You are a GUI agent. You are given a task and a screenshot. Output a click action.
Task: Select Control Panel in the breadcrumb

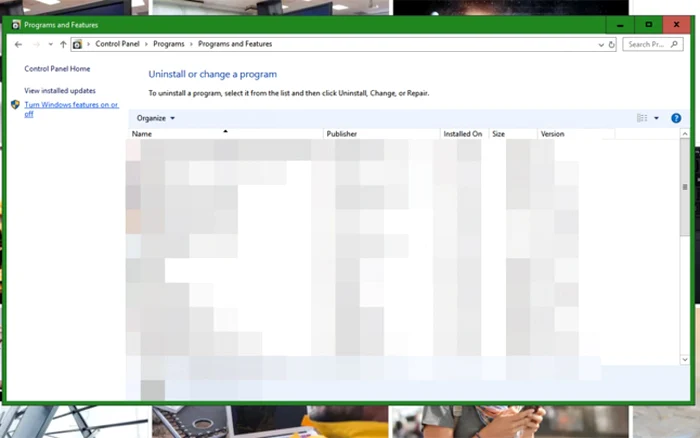(117, 44)
